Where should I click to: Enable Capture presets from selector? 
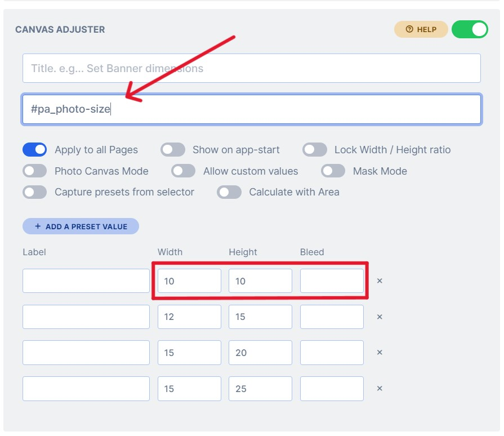point(35,192)
